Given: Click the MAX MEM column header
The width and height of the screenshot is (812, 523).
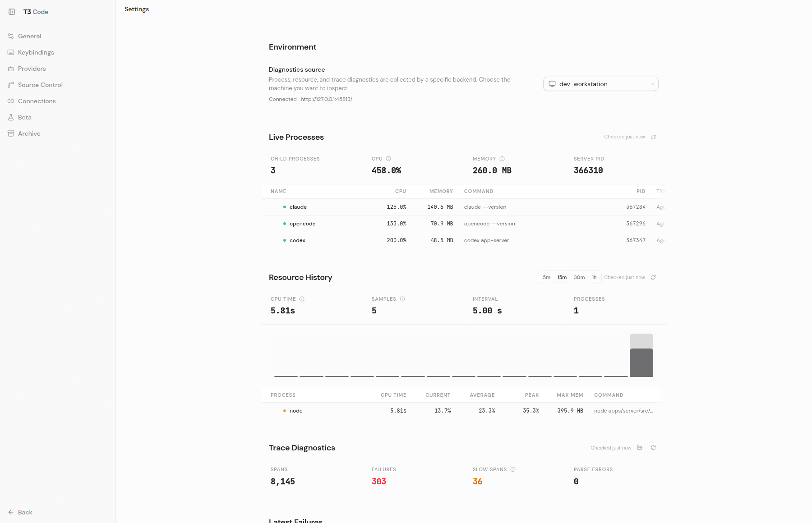Looking at the screenshot, I should point(570,395).
